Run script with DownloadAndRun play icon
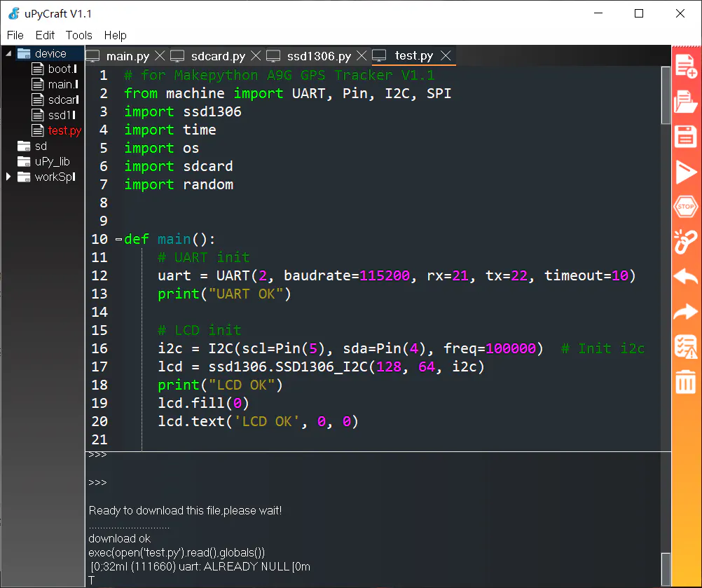The width and height of the screenshot is (702, 588). pos(685,172)
